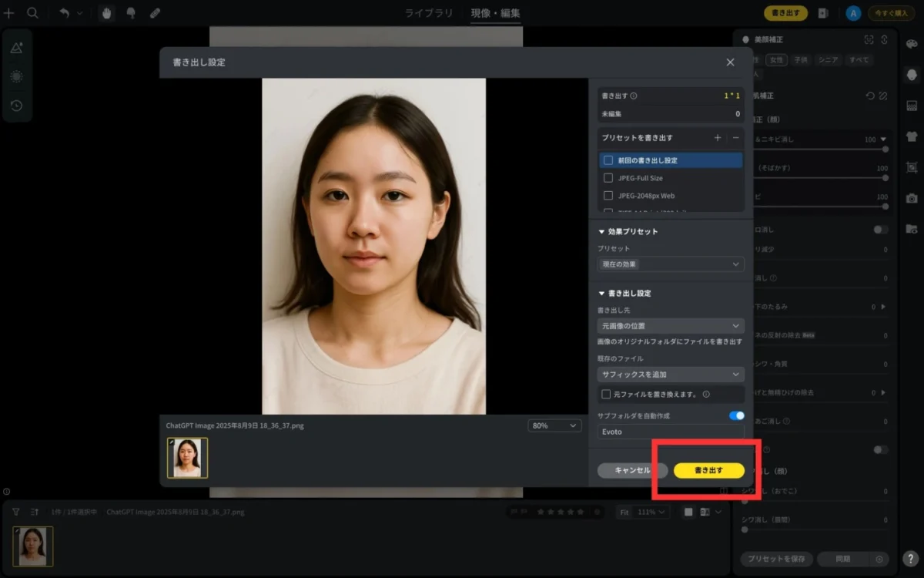Open the 現在の効果 preset dropdown

[671, 264]
